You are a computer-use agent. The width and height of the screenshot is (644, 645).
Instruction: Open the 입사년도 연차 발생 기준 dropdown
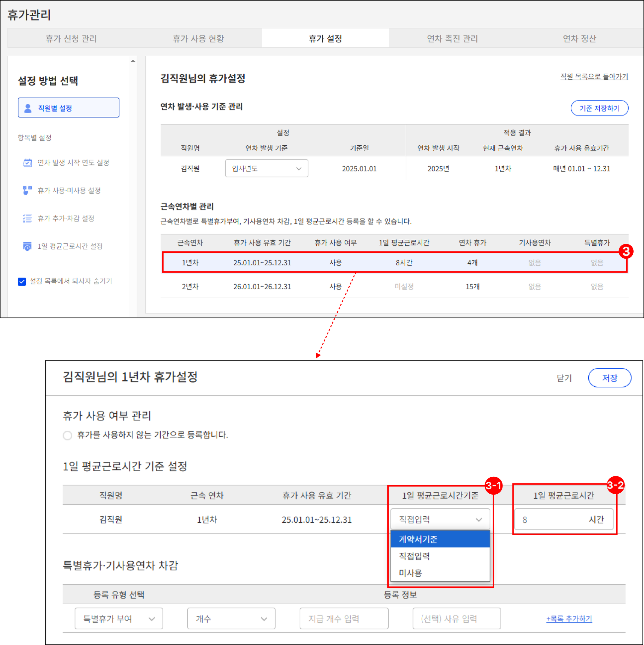(x=267, y=168)
